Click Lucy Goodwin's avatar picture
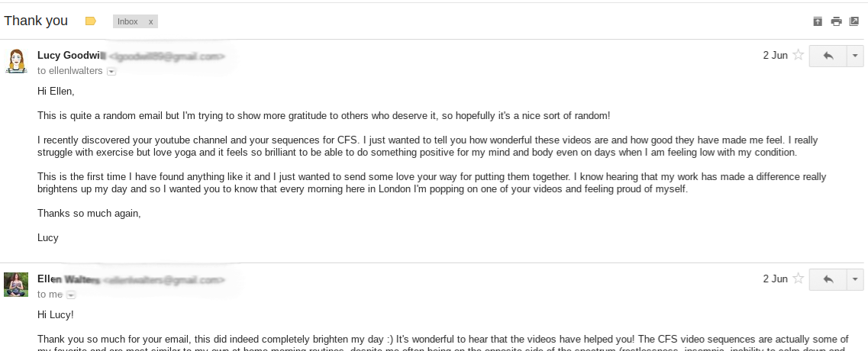Viewport: 868px width, 351px height. (x=16, y=61)
